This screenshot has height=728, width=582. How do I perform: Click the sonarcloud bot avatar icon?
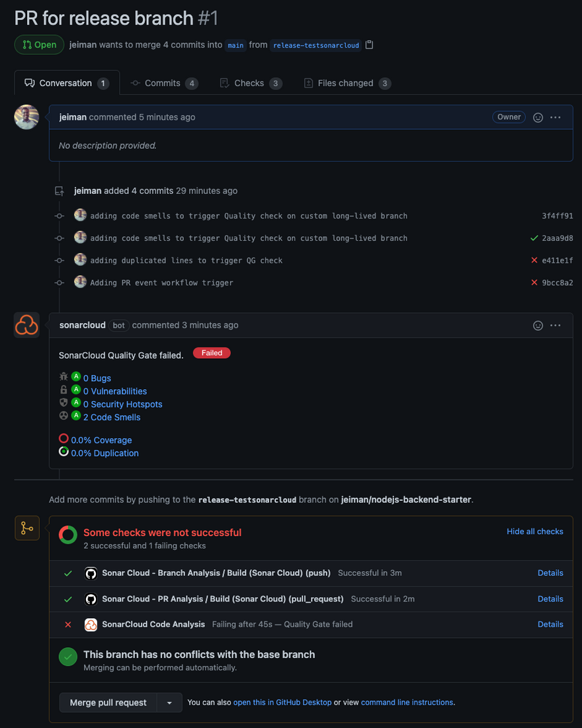pos(26,325)
